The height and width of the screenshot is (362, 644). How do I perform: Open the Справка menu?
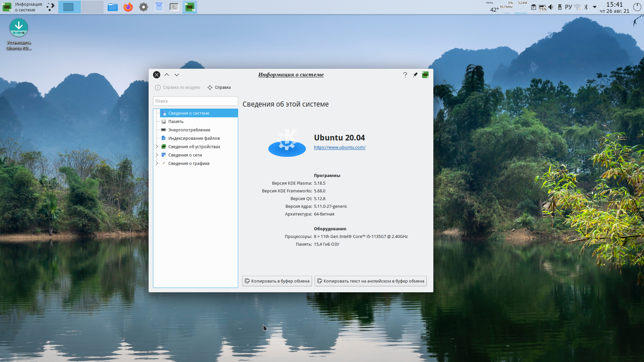219,87
